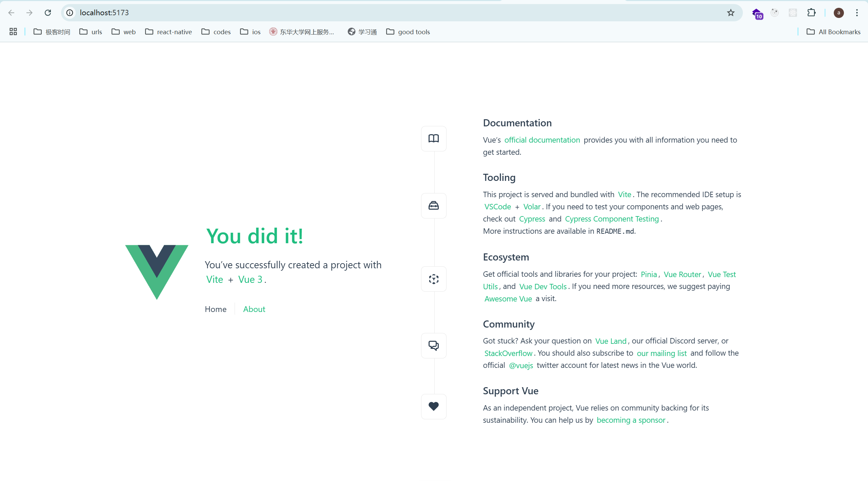868x481 pixels.
Task: Open the @vuejs twitter link
Action: (521, 365)
